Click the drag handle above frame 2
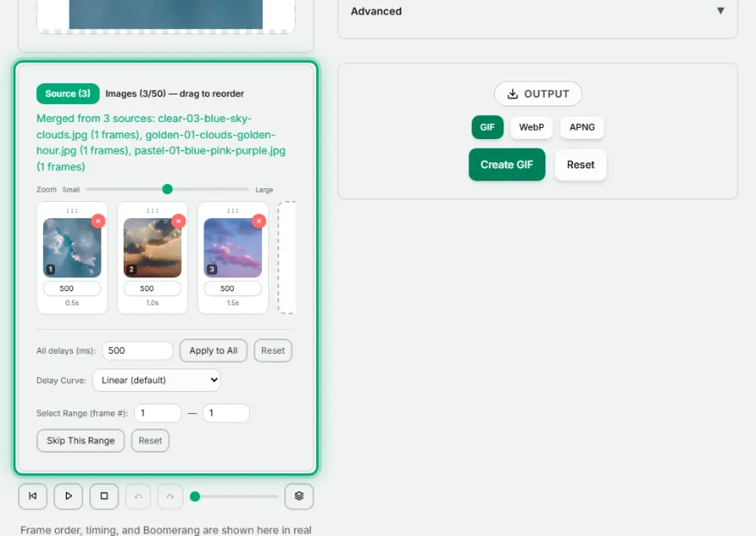 (x=152, y=210)
